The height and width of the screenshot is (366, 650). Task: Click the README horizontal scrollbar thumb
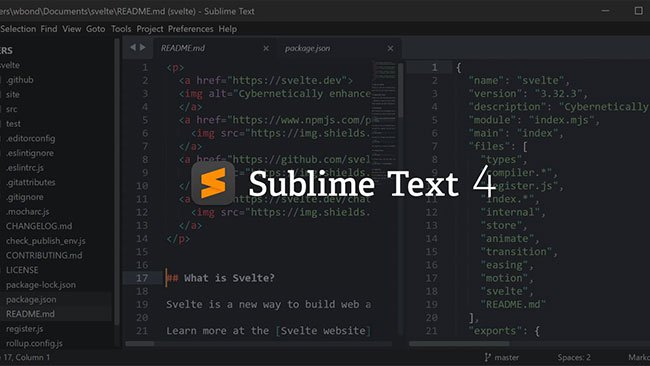pyautogui.click(x=140, y=344)
